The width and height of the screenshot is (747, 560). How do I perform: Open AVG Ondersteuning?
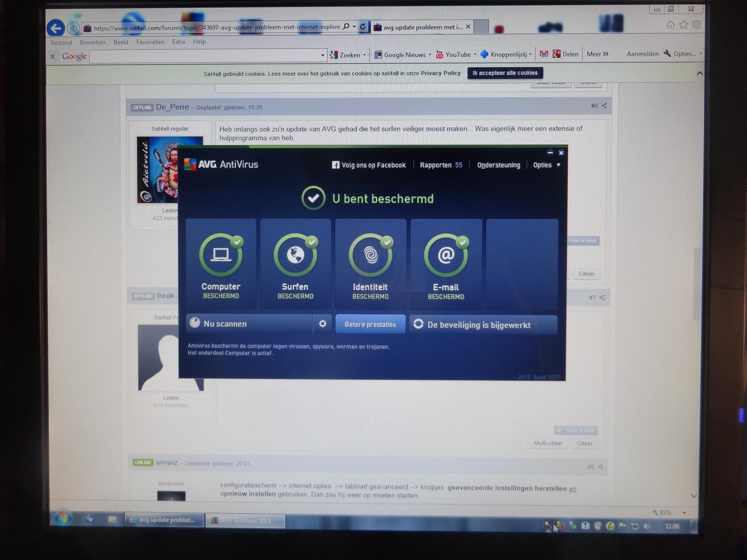coord(498,165)
